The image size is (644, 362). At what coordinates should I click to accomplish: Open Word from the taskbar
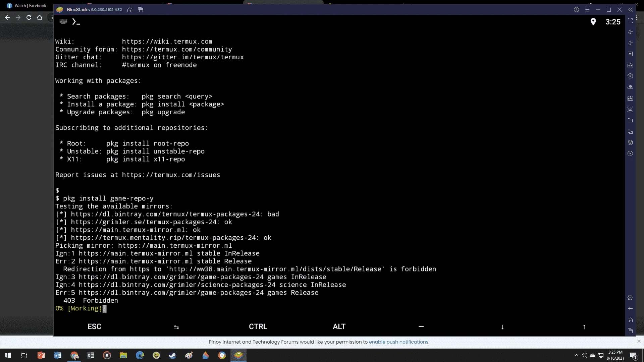click(57, 355)
